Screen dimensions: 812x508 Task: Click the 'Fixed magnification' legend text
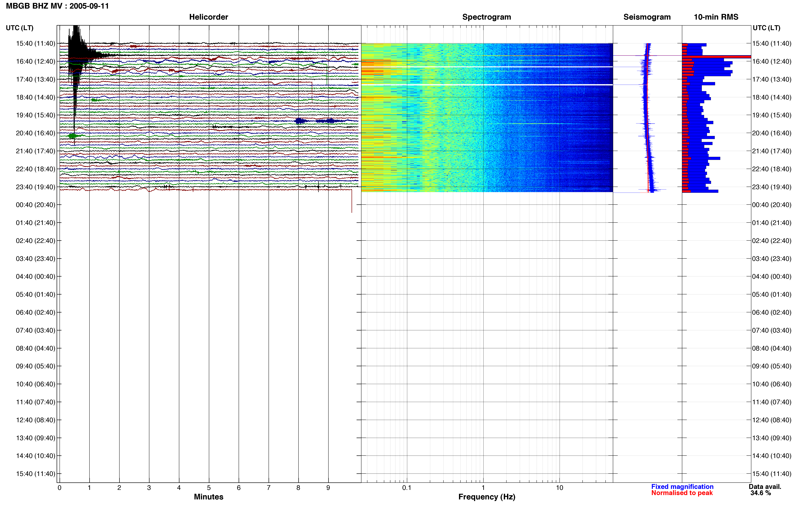682,486
